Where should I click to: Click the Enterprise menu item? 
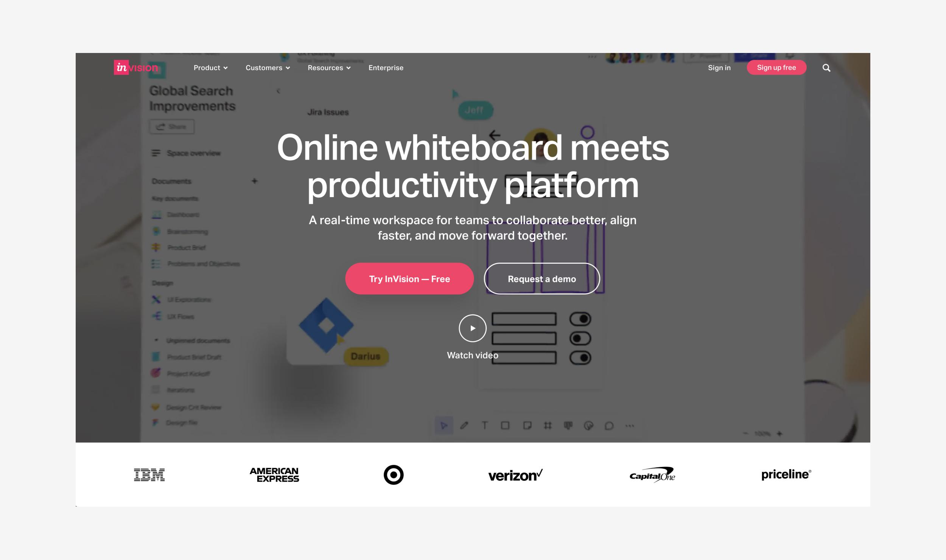[386, 67]
